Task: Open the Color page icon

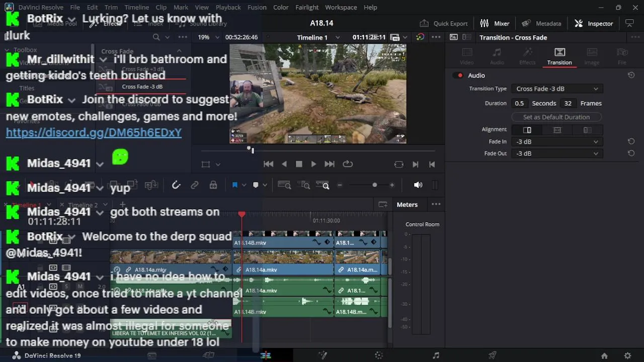Action: coord(379,355)
